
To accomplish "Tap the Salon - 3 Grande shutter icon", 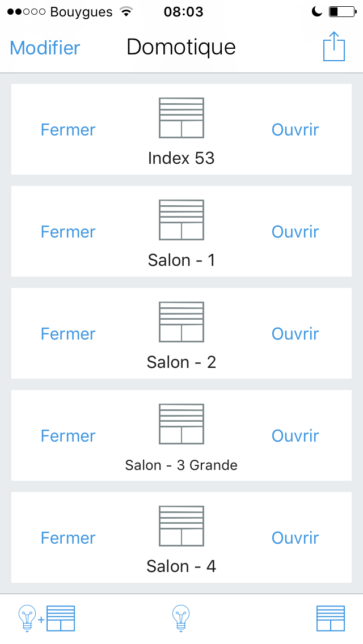I will pyautogui.click(x=181, y=424).
